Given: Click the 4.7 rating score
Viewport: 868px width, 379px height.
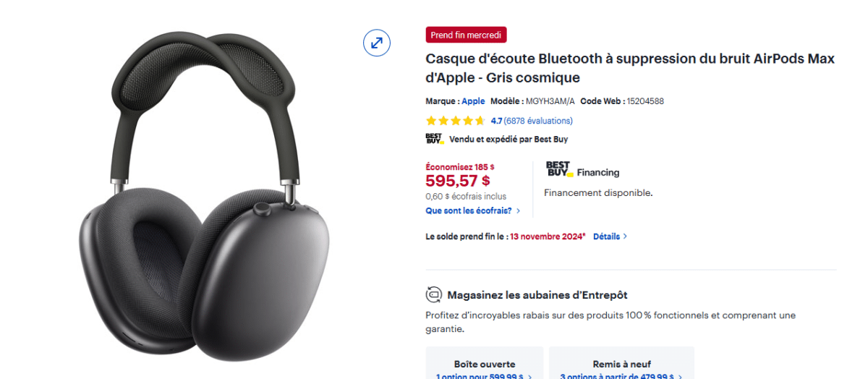Looking at the screenshot, I should click(x=496, y=121).
